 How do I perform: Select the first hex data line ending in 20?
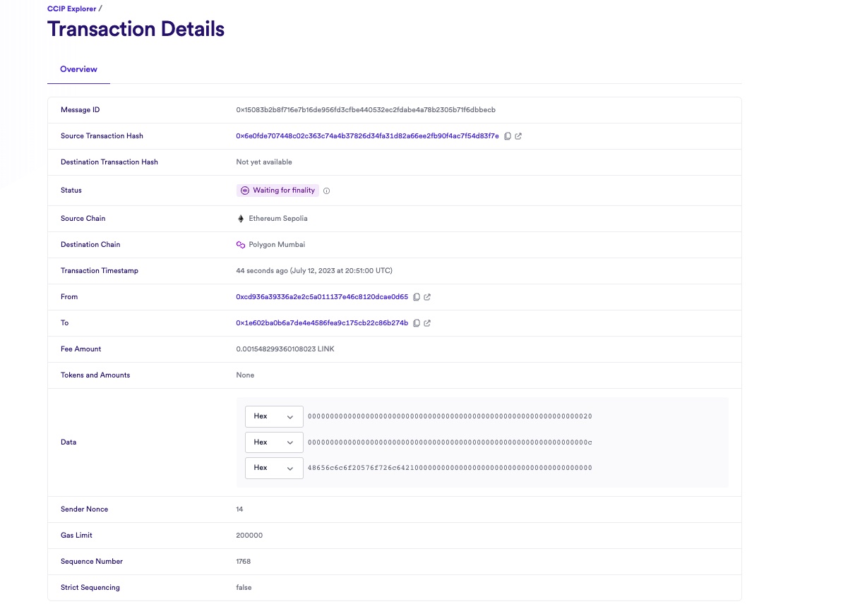coord(450,416)
